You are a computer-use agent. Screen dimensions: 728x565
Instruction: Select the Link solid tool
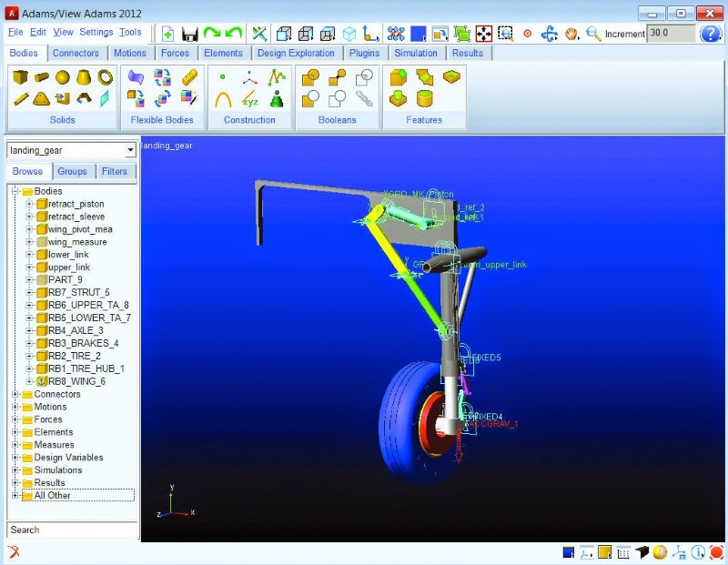point(21,98)
